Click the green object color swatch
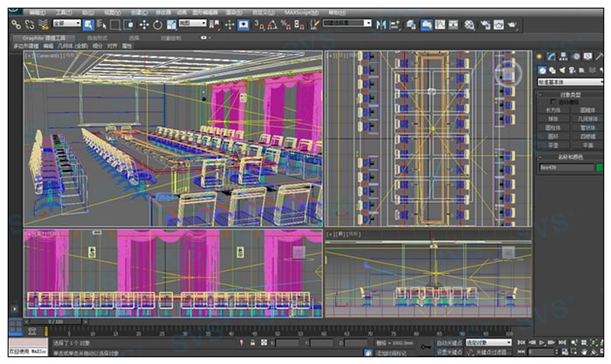 coord(599,167)
